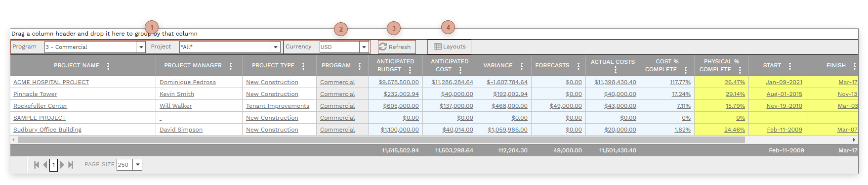Open ANTICIPATED COST column options menu

click(460, 70)
